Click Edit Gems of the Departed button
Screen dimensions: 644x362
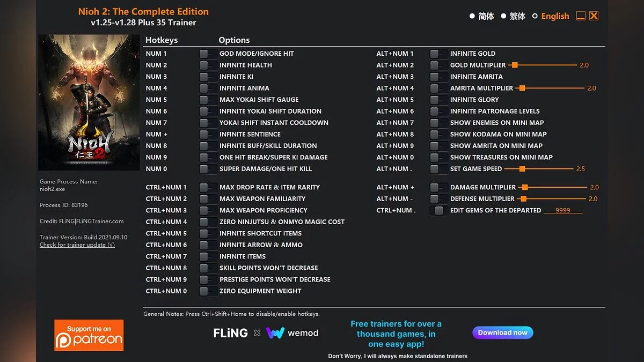coord(439,211)
